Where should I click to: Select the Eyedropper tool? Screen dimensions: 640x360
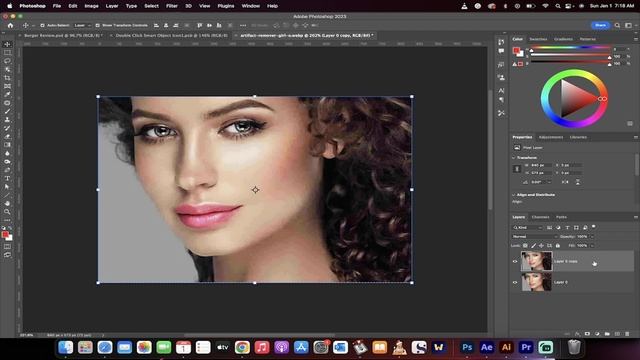tap(7, 94)
